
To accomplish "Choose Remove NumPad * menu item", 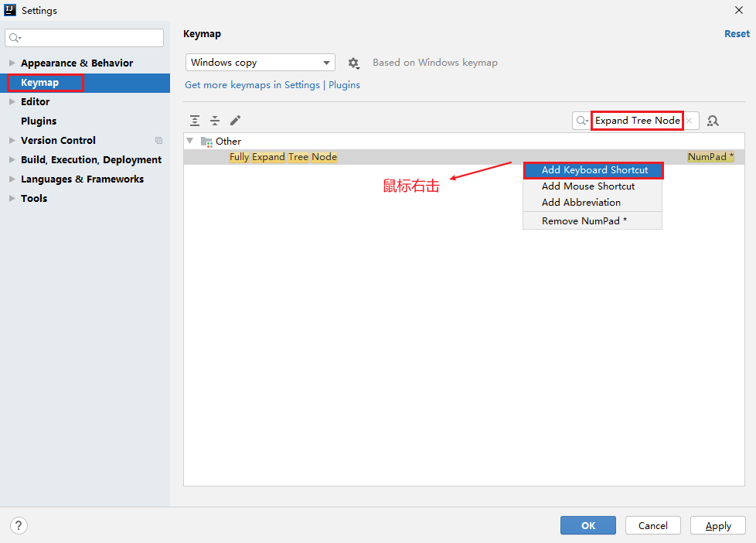I will pos(593,221).
